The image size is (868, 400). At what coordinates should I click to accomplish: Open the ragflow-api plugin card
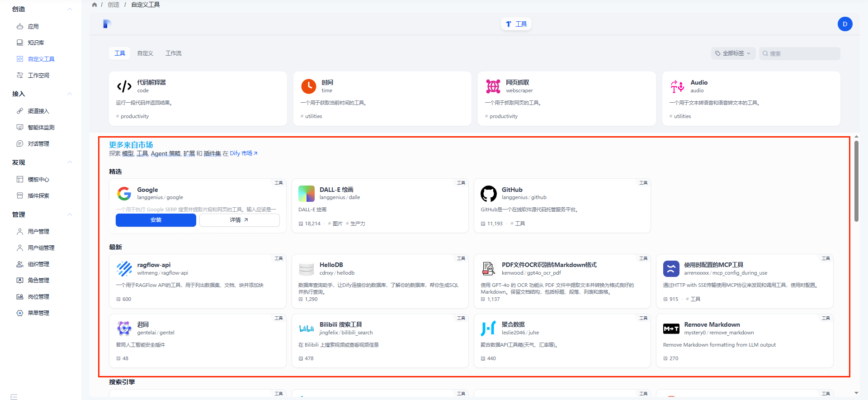[x=198, y=281]
